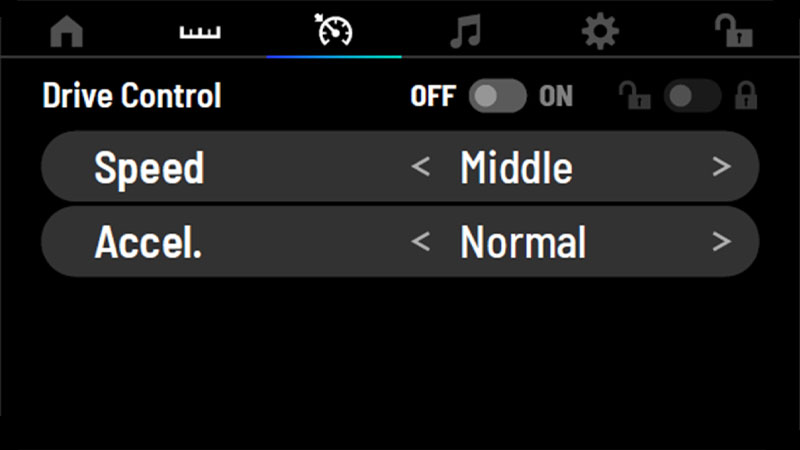Open the gear settings tab
The image size is (800, 450).
(600, 31)
